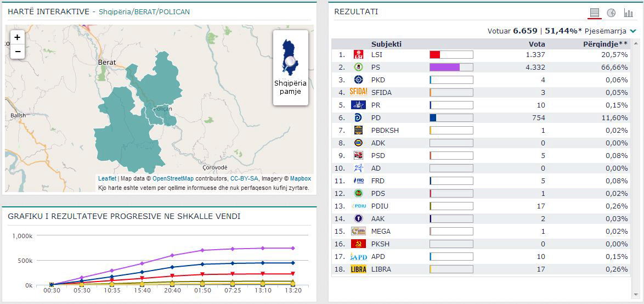Click the SFIDA party logo
Image resolution: width=644 pixels, height=304 pixels.
(x=358, y=92)
